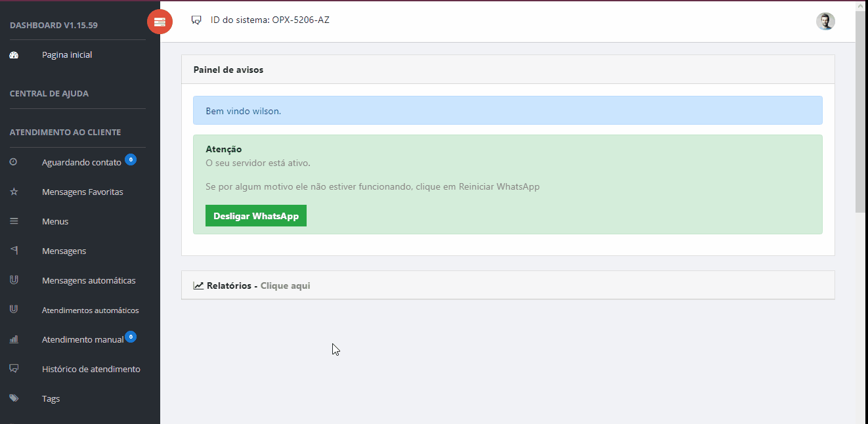
Task: Click the vertical page scrollbar thumb
Action: 860,112
